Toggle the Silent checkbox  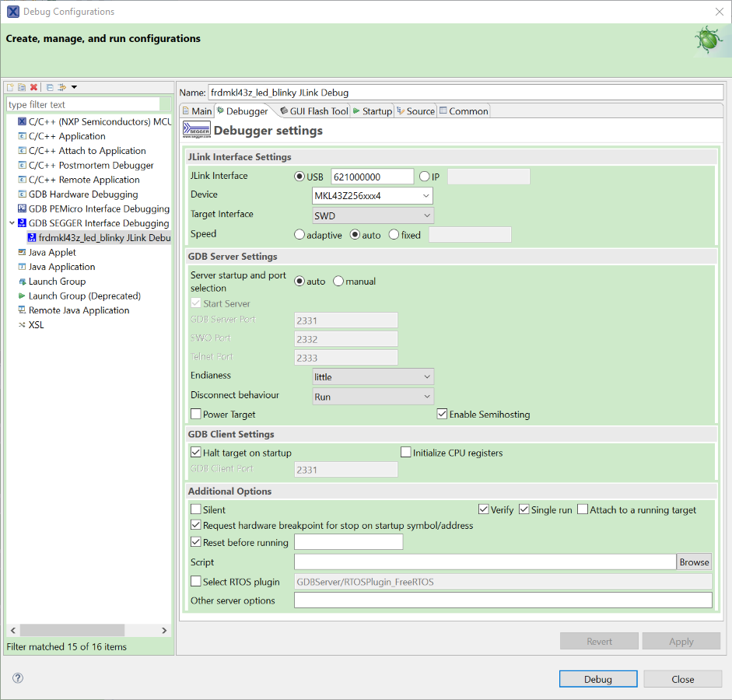tap(196, 509)
